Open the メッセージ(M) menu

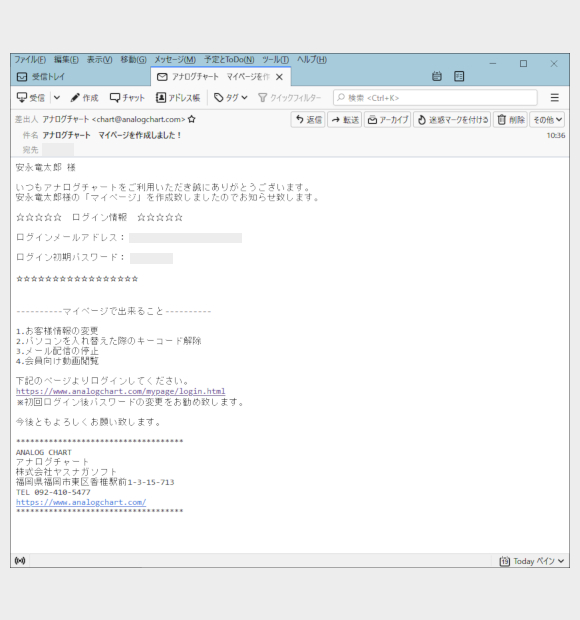tap(175, 60)
